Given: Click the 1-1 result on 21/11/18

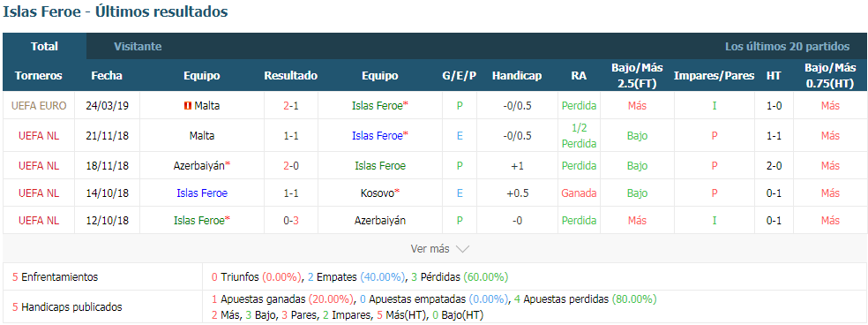Looking at the screenshot, I should point(290,135).
